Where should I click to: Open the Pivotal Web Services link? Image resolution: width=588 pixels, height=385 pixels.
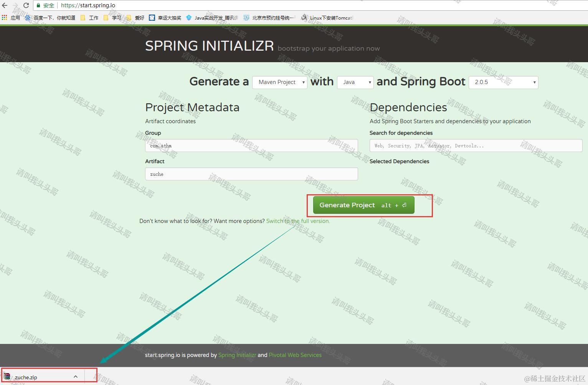point(295,355)
